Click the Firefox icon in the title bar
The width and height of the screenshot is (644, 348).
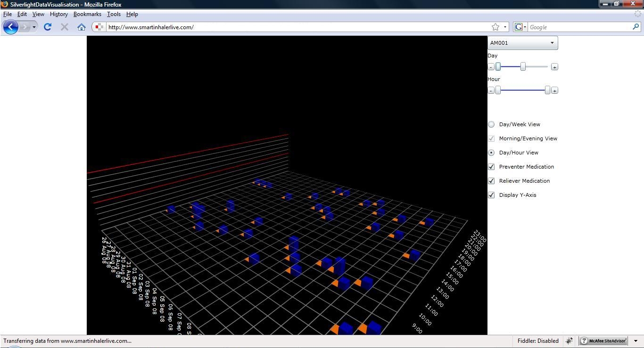5,4
